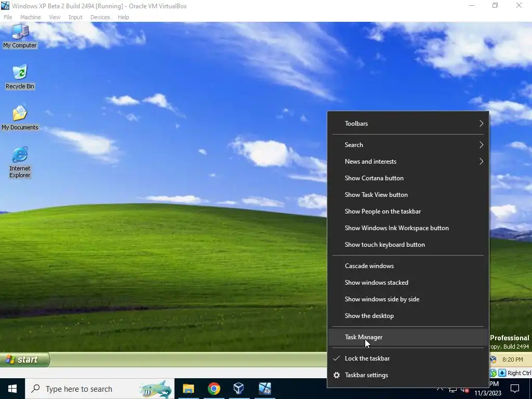Viewport: 532px width, 399px height.
Task: Toggle Show People on the taskbar
Action: [x=408, y=211]
